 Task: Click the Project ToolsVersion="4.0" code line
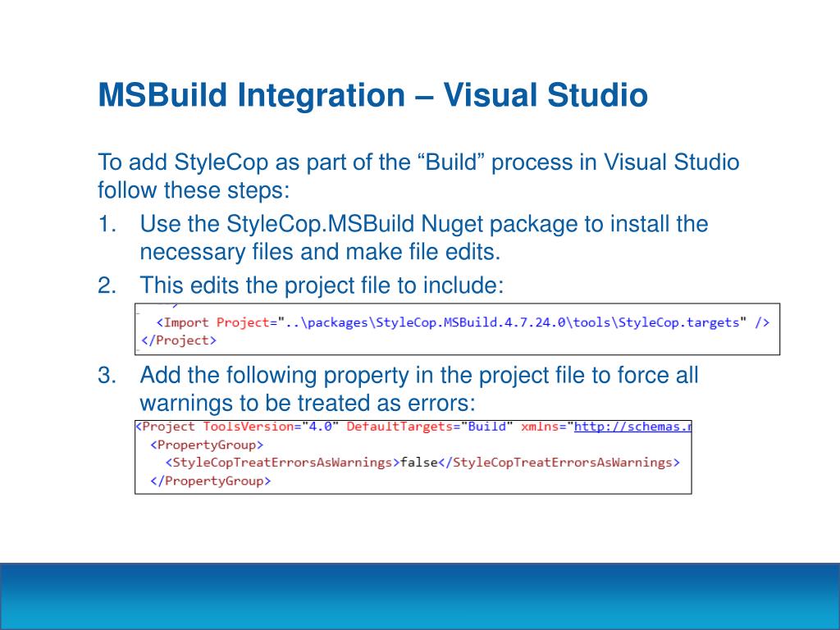[413, 427]
